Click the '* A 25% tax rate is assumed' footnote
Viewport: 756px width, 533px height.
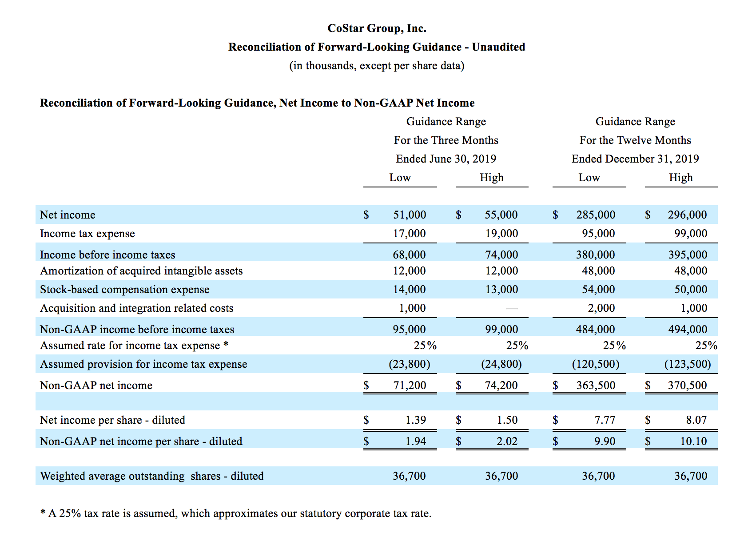tap(236, 513)
